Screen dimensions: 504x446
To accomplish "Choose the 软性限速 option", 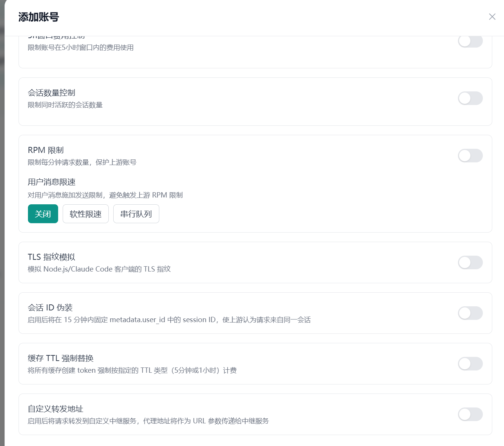I will point(86,214).
